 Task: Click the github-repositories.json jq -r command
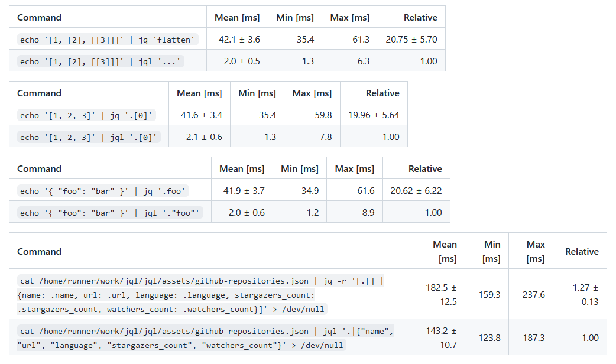[x=201, y=295]
